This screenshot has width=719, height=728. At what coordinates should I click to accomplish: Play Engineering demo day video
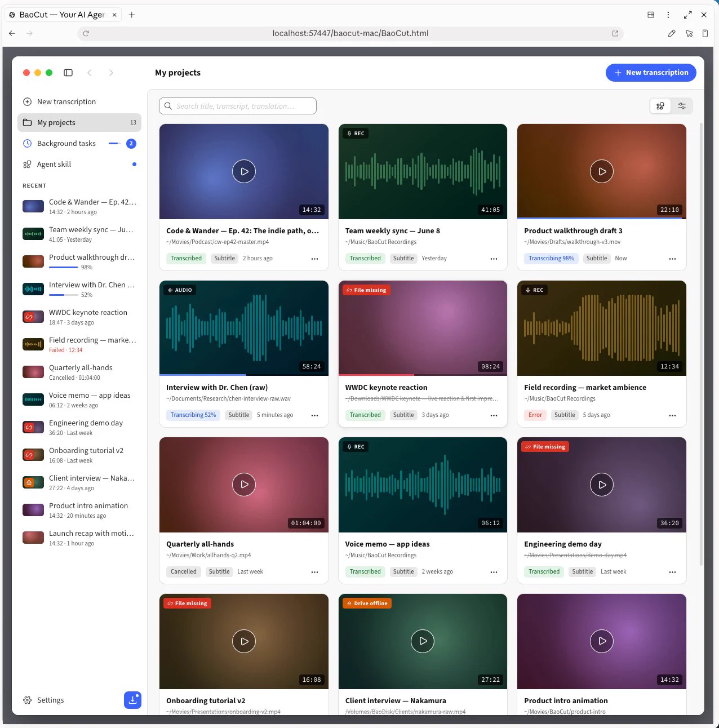coord(602,485)
